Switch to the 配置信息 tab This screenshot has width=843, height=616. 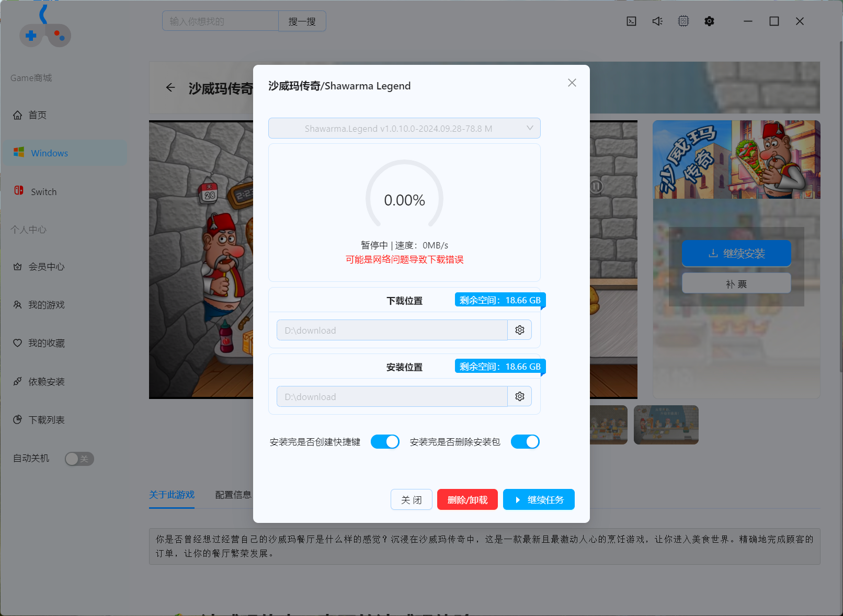pyautogui.click(x=233, y=495)
